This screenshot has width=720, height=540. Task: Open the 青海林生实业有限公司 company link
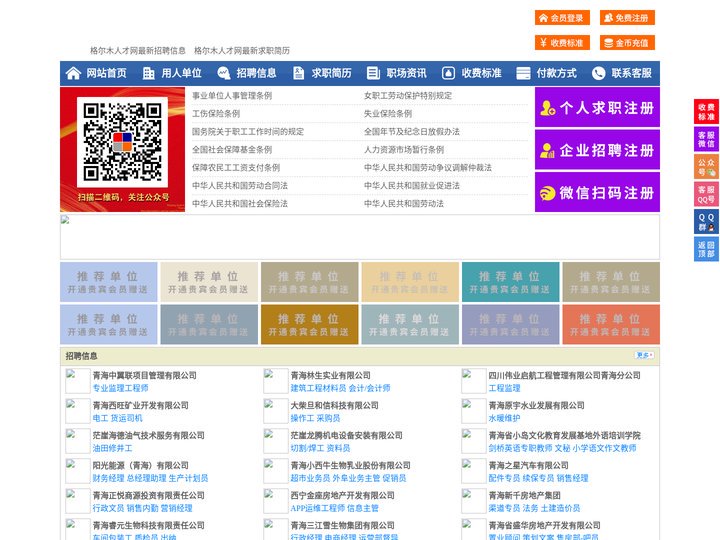331,376
